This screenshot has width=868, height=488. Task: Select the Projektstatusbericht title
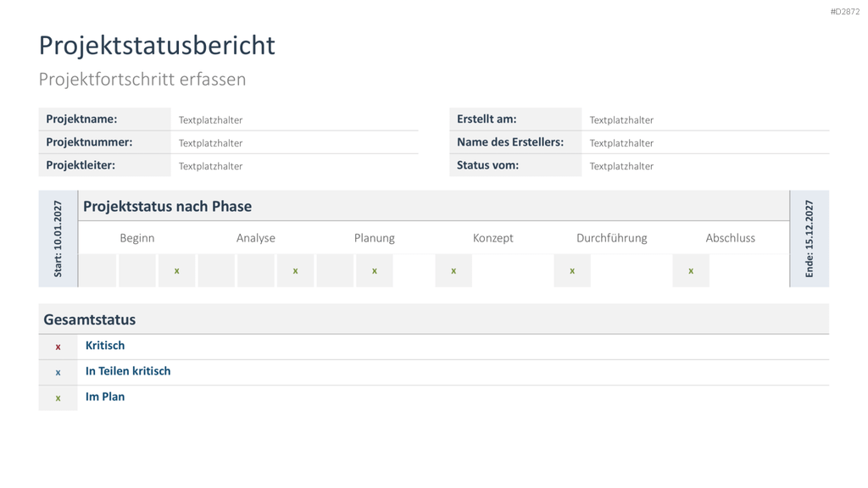(x=157, y=46)
